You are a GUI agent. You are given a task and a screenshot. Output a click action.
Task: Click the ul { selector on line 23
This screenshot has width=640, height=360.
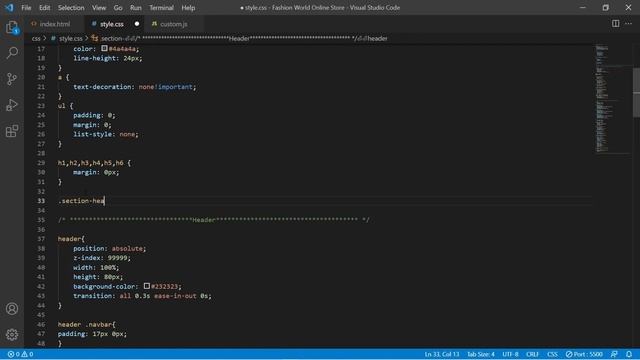65,105
